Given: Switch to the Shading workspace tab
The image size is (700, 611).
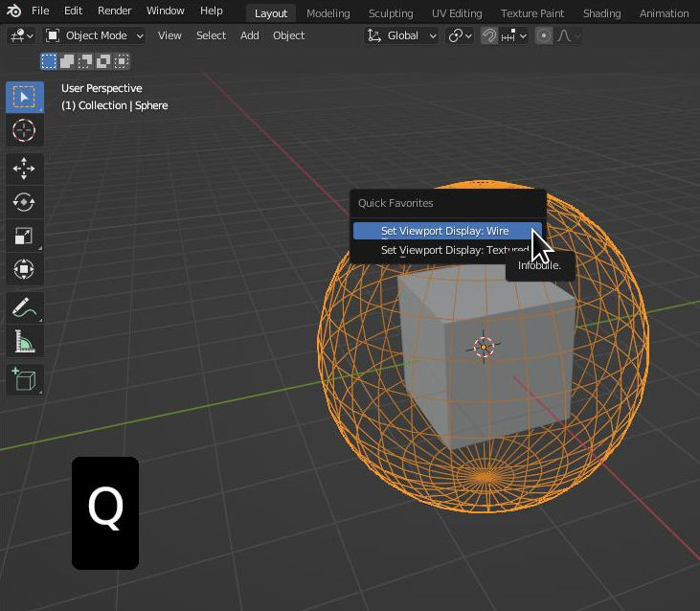Looking at the screenshot, I should coord(601,13).
